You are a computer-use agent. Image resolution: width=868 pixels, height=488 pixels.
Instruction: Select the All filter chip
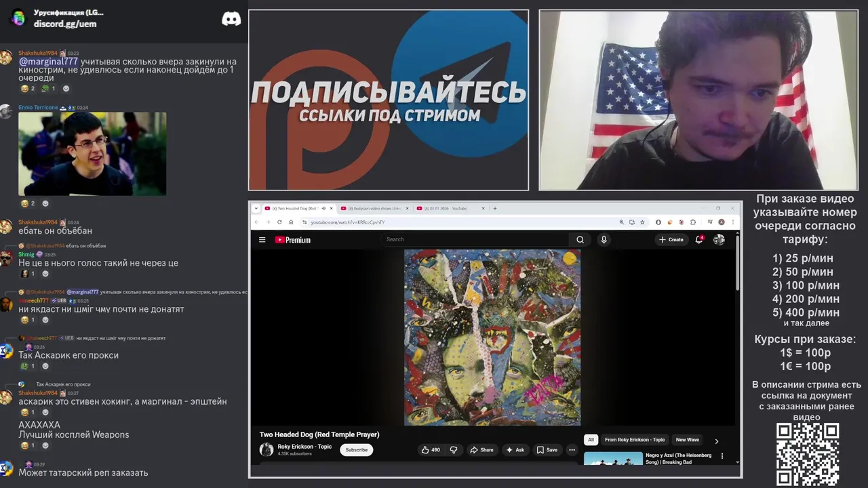tap(591, 440)
